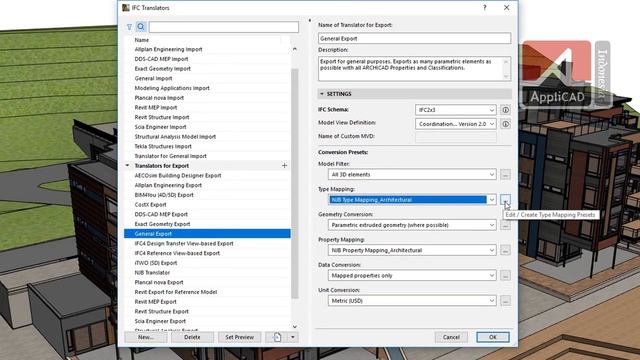Click the search field above the translator list

224,27
